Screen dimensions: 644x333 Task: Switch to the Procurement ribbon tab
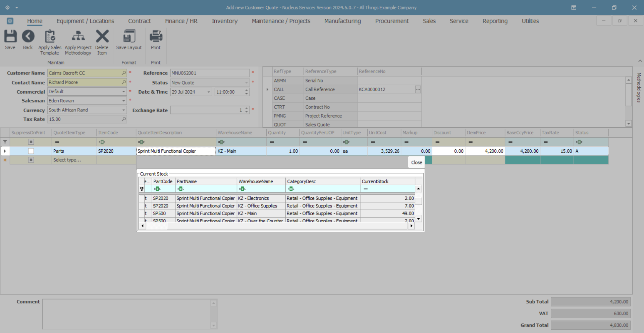click(391, 21)
